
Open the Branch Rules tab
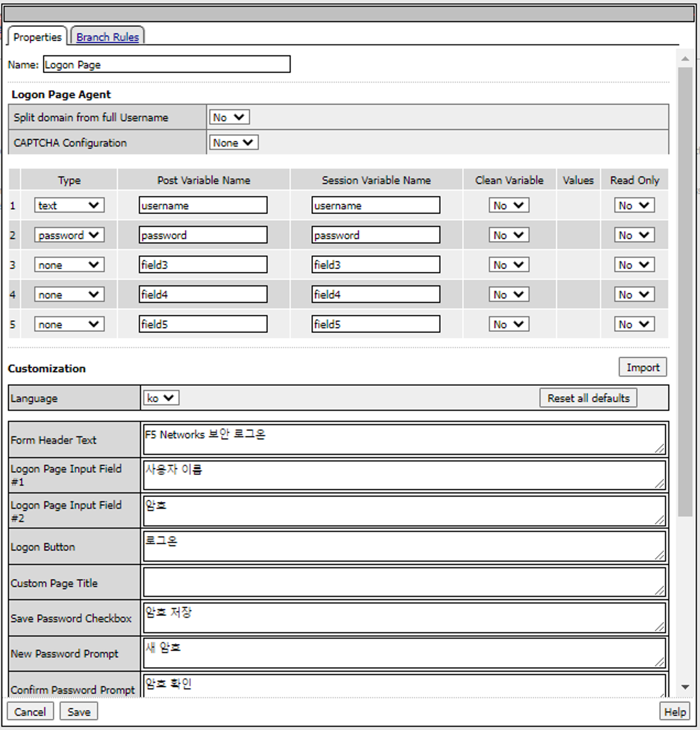107,37
